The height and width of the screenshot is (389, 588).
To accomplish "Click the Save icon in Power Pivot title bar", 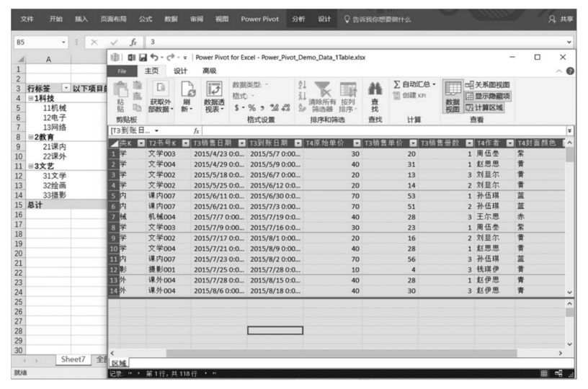I will pos(143,58).
